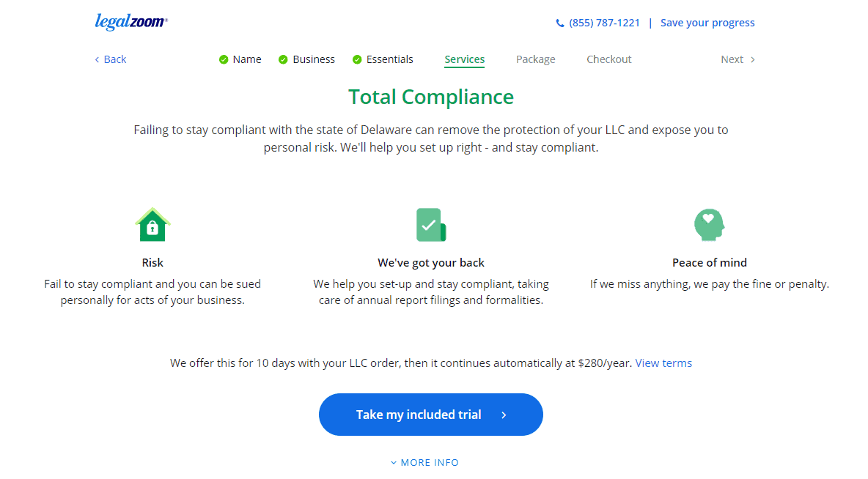
Task: Click the left chevron beside Back
Action: point(97,60)
